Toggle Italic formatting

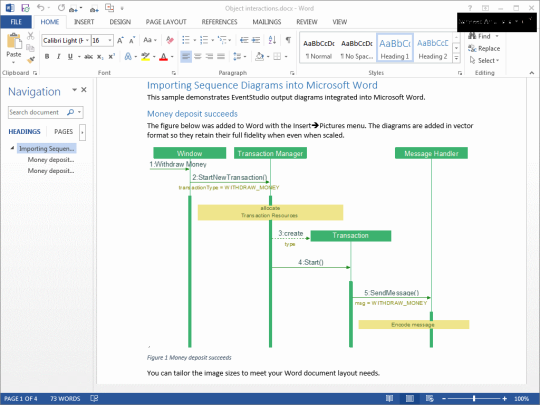pos(59,56)
